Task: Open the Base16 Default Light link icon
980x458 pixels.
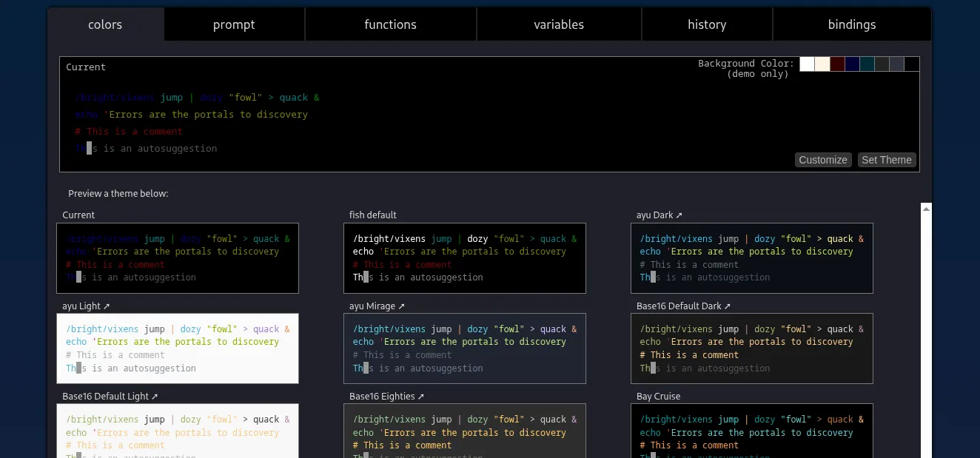Action: tap(155, 396)
